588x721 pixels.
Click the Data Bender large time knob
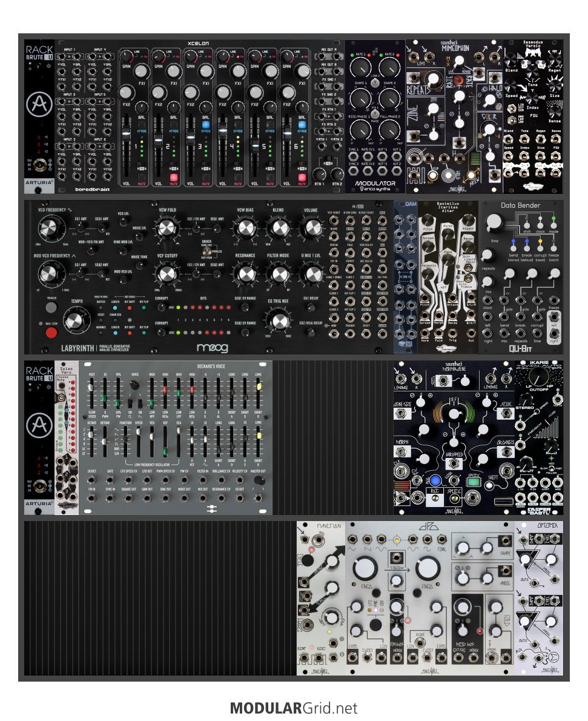tap(494, 222)
